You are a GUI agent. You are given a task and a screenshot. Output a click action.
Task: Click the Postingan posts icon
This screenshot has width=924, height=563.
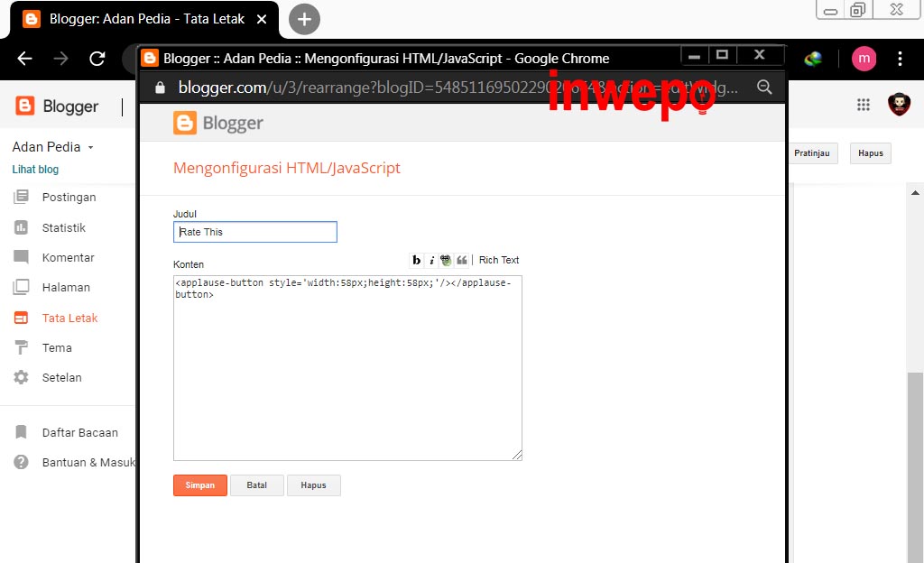pos(22,197)
